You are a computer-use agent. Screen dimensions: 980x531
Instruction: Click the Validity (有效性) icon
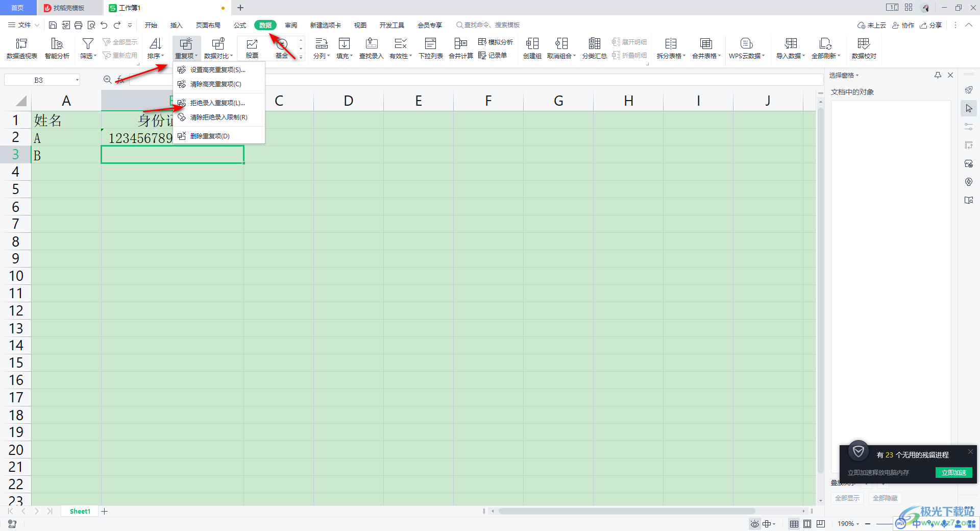coord(401,44)
